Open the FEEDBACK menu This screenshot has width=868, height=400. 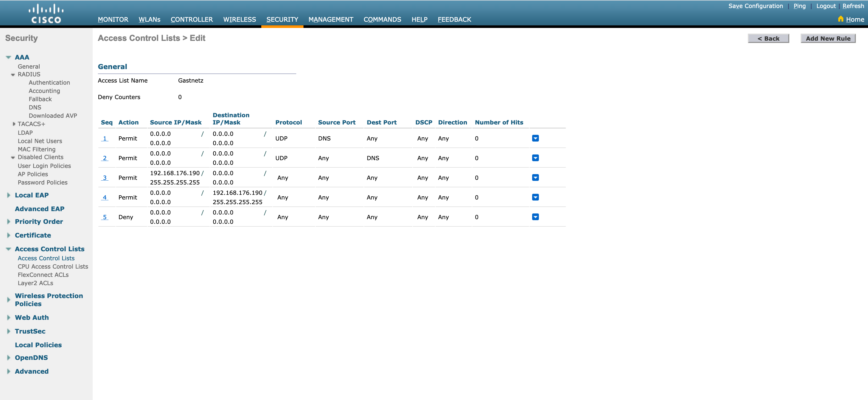coord(454,19)
